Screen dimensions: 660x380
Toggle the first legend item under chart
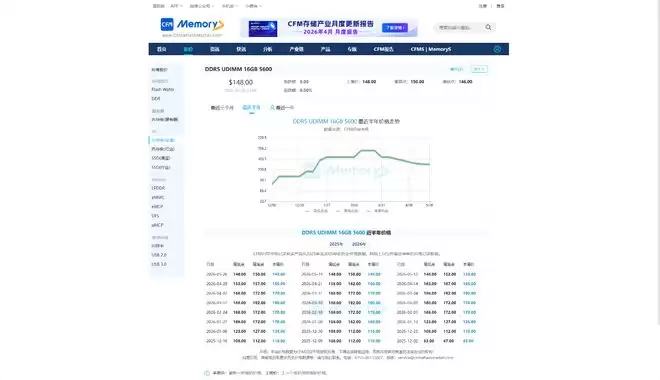point(317,211)
